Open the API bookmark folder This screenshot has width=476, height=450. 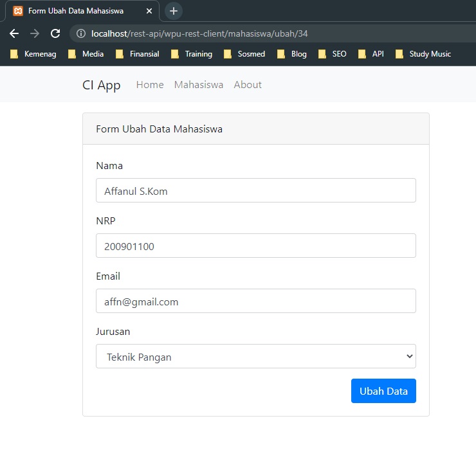(371, 54)
